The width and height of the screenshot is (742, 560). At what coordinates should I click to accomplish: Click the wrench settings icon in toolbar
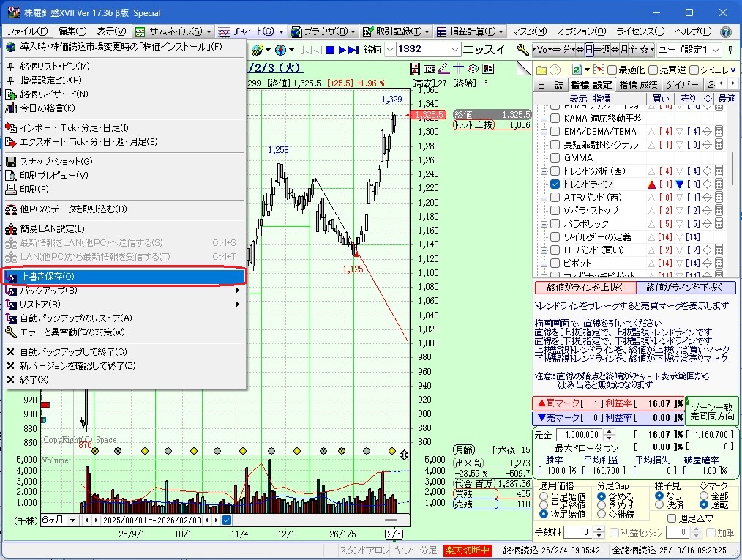click(522, 50)
